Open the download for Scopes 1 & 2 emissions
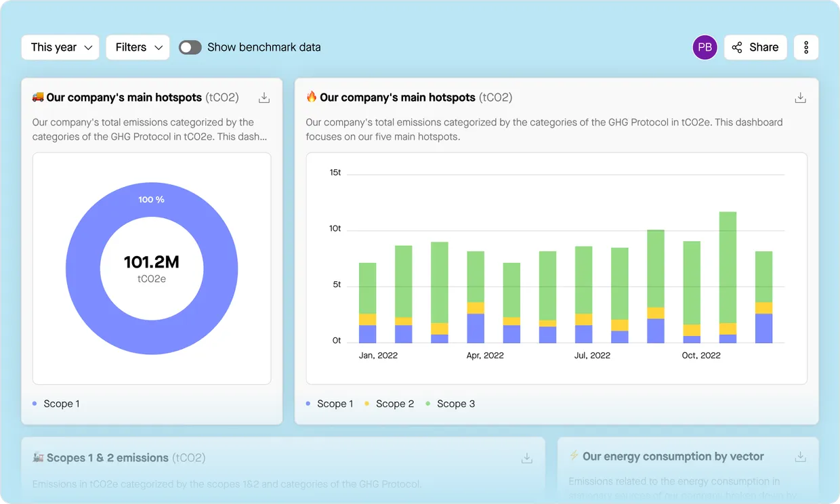 coord(526,458)
